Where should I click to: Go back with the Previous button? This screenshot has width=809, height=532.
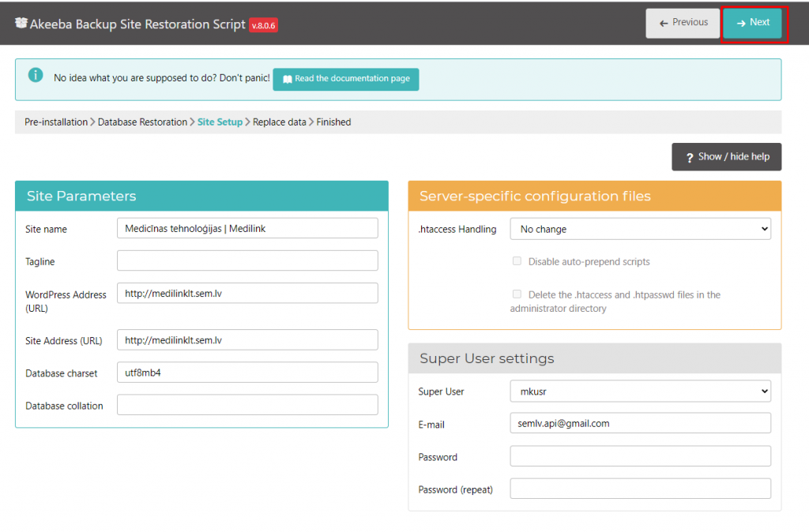(x=683, y=23)
